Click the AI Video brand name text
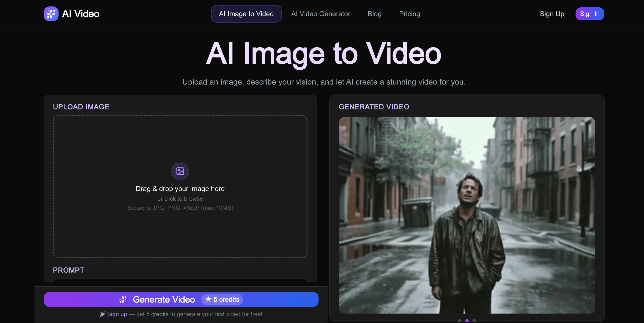Image resolution: width=644 pixels, height=323 pixels. click(x=80, y=14)
